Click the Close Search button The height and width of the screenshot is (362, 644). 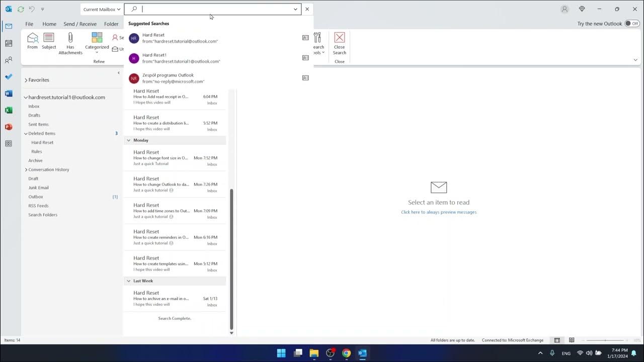pos(339,45)
